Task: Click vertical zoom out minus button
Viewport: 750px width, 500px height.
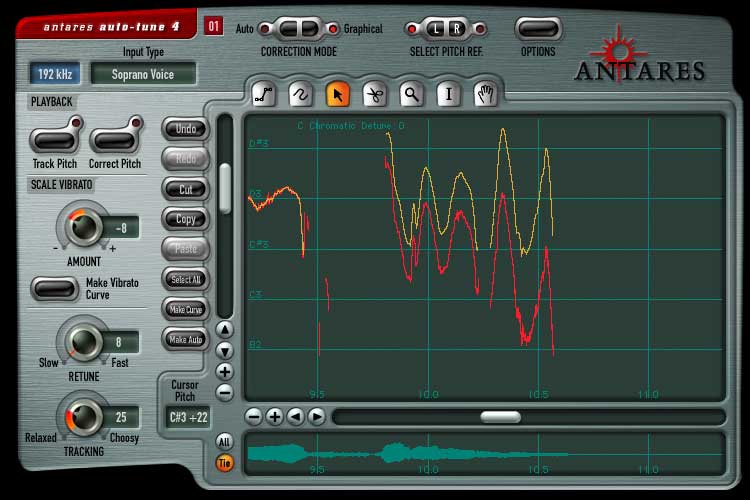Action: [224, 393]
